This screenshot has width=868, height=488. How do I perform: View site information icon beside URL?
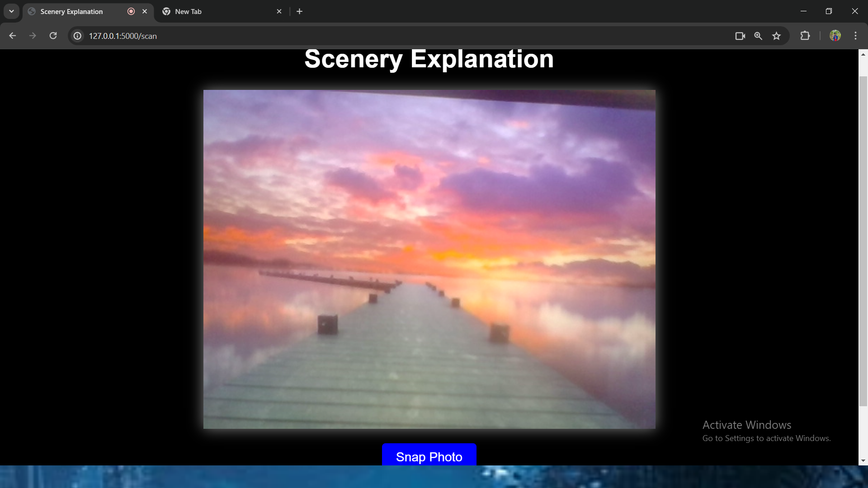tap(78, 36)
